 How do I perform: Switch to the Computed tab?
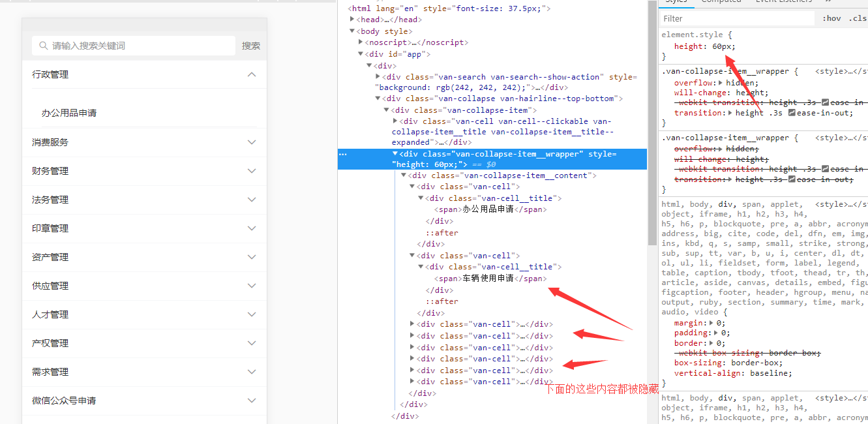click(721, 2)
